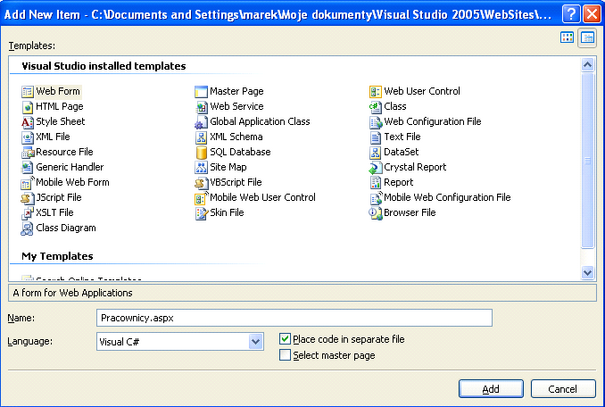The width and height of the screenshot is (605, 407).
Task: Click the Text File label
Action: (402, 137)
